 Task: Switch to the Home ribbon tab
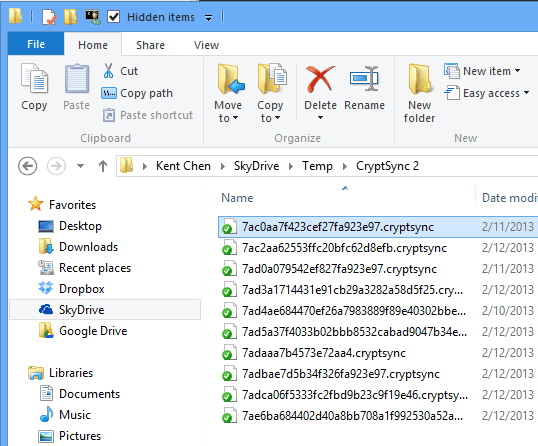tap(93, 45)
